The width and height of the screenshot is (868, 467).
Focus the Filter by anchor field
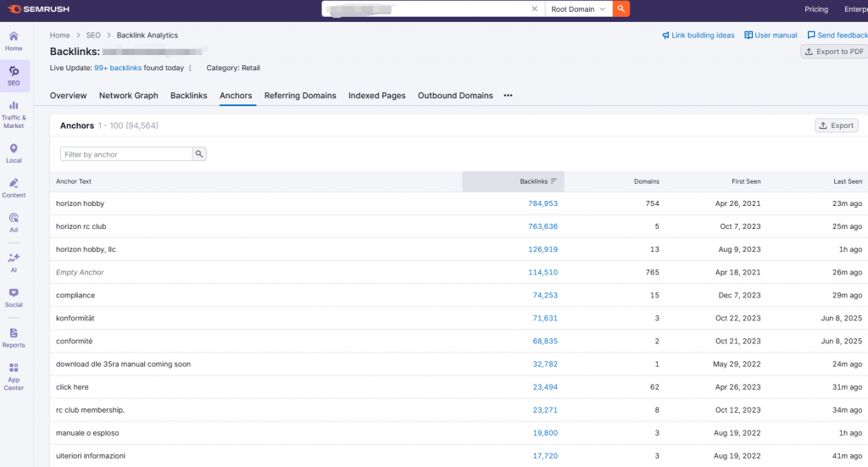pos(126,153)
